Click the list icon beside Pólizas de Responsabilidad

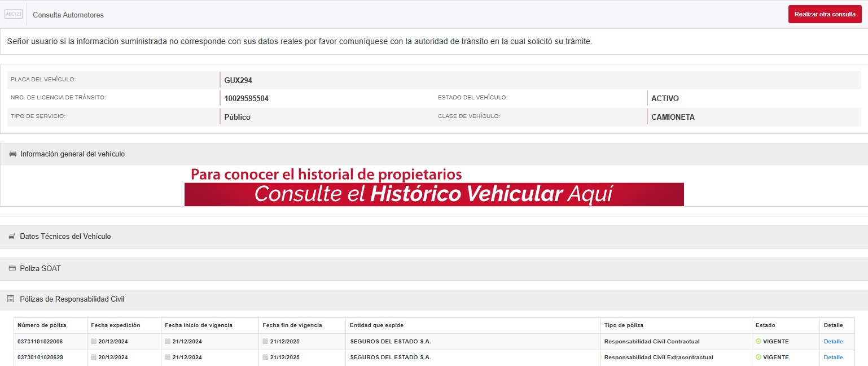(x=11, y=299)
